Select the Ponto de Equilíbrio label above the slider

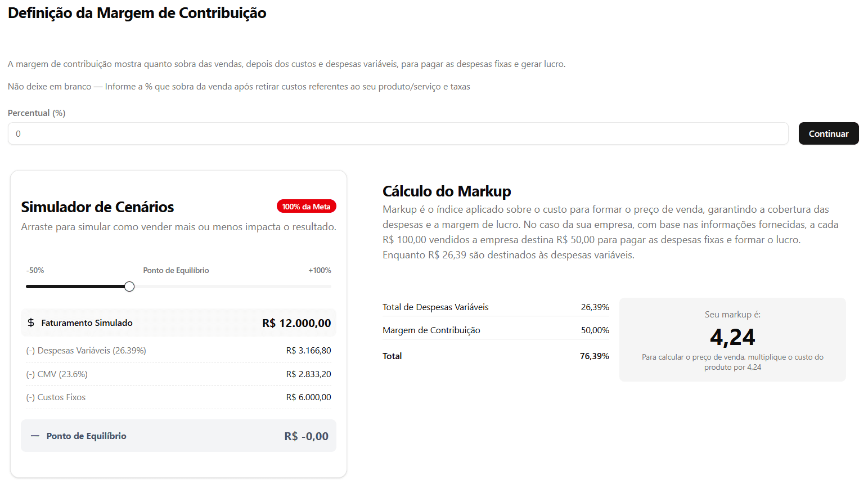coord(176,270)
